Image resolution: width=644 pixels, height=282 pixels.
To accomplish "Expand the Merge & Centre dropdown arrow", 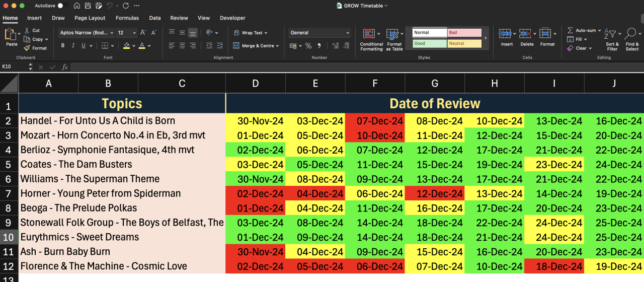I will point(278,46).
